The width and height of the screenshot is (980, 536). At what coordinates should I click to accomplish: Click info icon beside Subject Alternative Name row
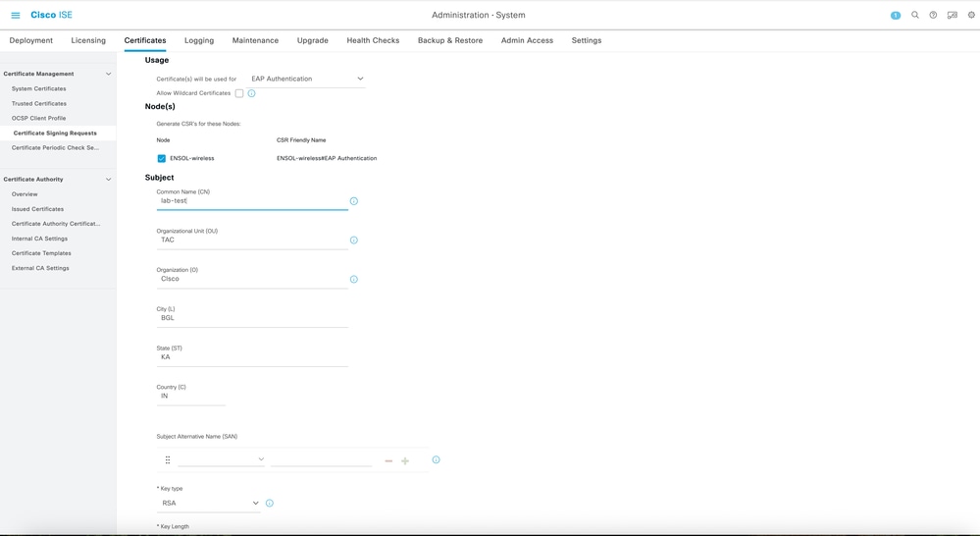[x=437, y=459]
